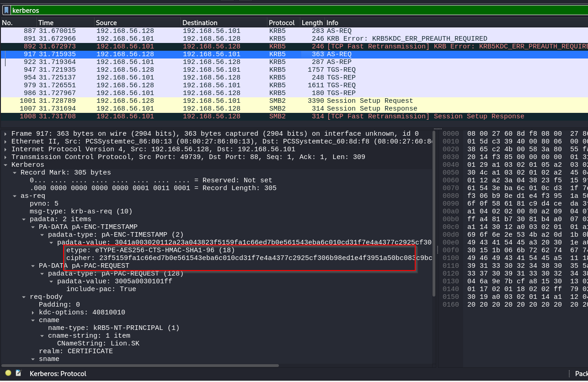The height and width of the screenshot is (382, 588).
Task: Expand the Frame 917 tree node
Action: point(5,134)
